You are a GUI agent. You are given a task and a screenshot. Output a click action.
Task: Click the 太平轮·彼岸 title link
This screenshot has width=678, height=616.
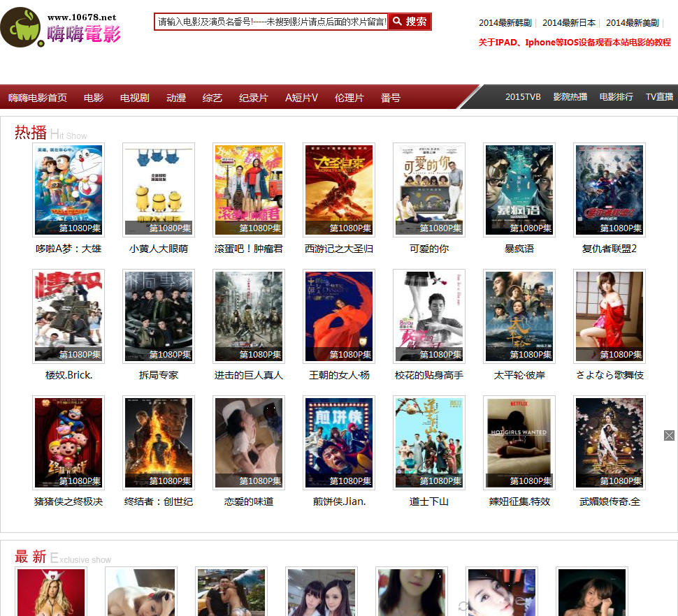[x=519, y=375]
